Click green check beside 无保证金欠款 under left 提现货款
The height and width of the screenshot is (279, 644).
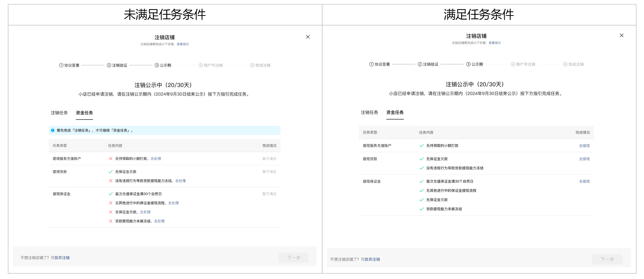(x=111, y=172)
